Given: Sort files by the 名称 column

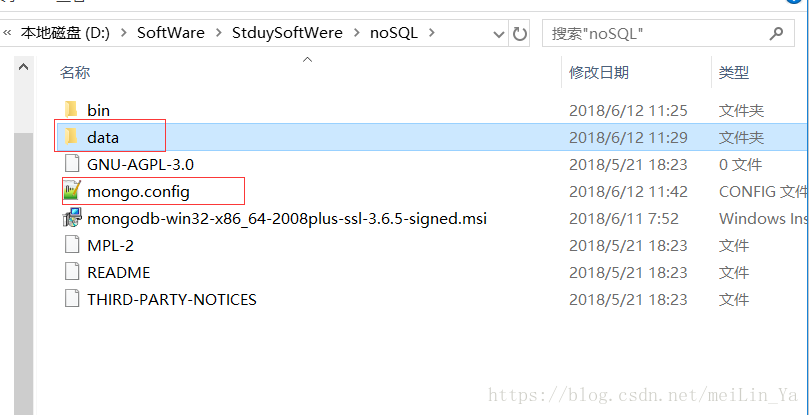Looking at the screenshot, I should click(75, 73).
